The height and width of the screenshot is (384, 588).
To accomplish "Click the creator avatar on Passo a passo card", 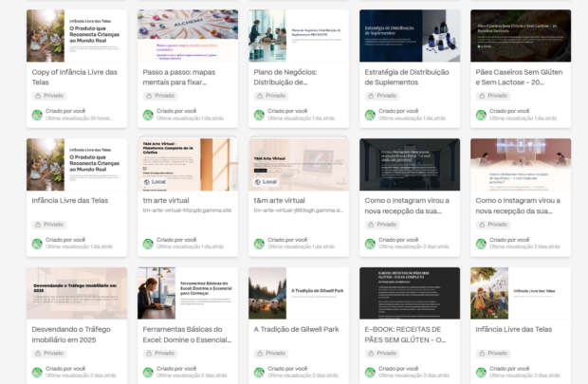I will point(148,115).
